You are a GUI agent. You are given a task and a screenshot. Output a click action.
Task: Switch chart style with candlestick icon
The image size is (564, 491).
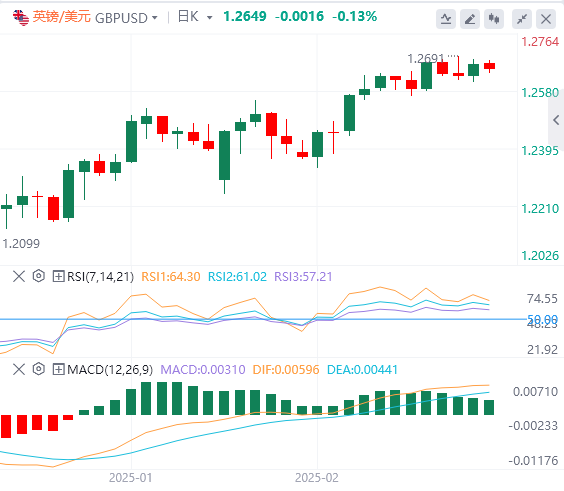pyautogui.click(x=494, y=19)
